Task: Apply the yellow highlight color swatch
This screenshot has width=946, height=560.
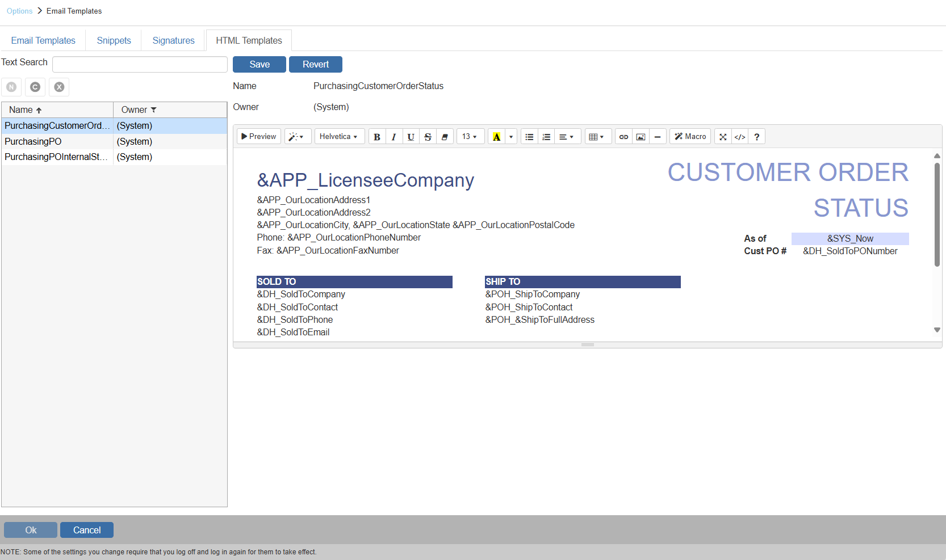Action: point(496,137)
